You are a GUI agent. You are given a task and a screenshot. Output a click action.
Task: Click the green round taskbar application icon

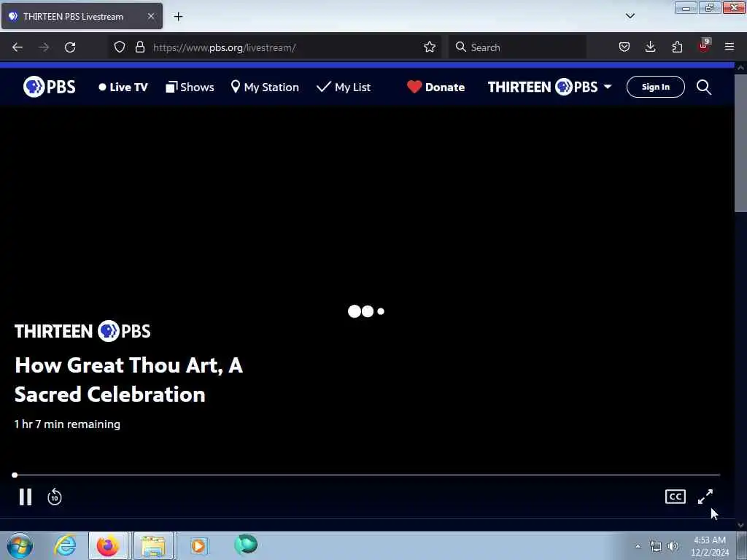pyautogui.click(x=246, y=545)
